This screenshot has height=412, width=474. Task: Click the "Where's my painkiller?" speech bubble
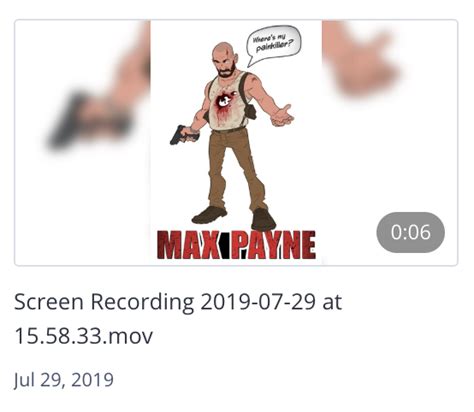(273, 45)
